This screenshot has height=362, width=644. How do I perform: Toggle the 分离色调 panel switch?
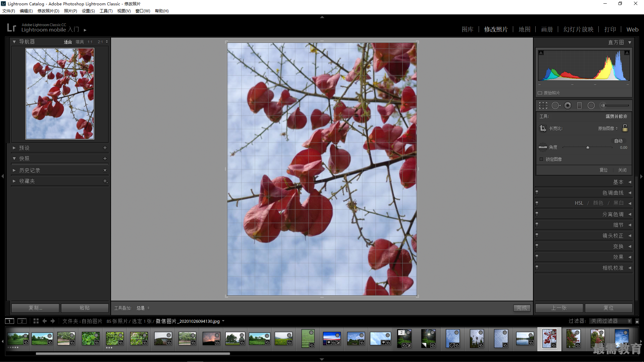tap(537, 214)
